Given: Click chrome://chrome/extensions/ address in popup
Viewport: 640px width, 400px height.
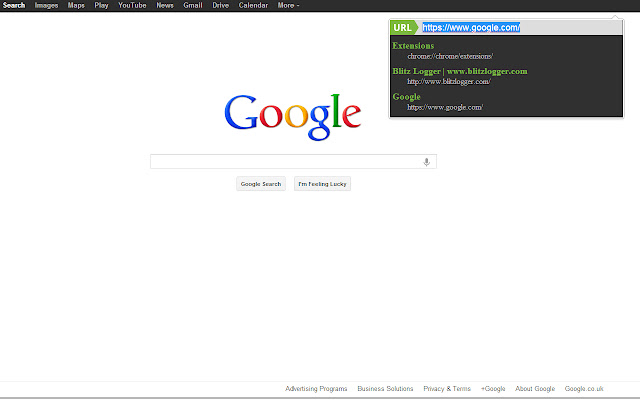Looking at the screenshot, I should 450,56.
